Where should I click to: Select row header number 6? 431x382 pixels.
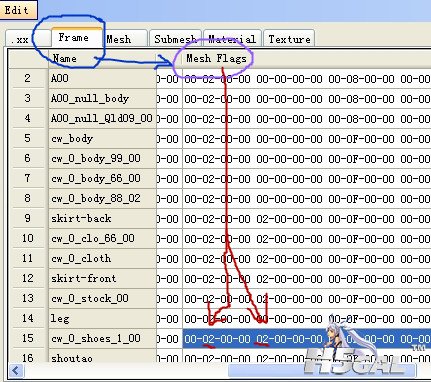(x=28, y=158)
